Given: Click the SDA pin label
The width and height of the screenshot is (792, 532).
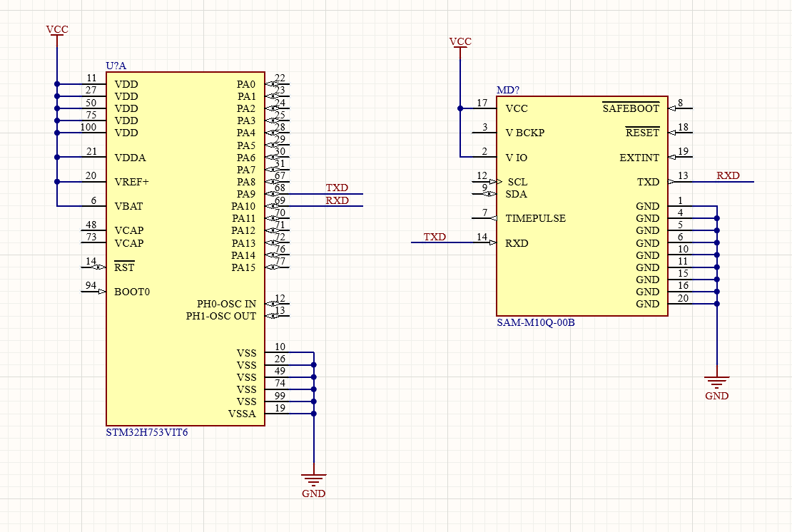Looking at the screenshot, I should tap(516, 194).
